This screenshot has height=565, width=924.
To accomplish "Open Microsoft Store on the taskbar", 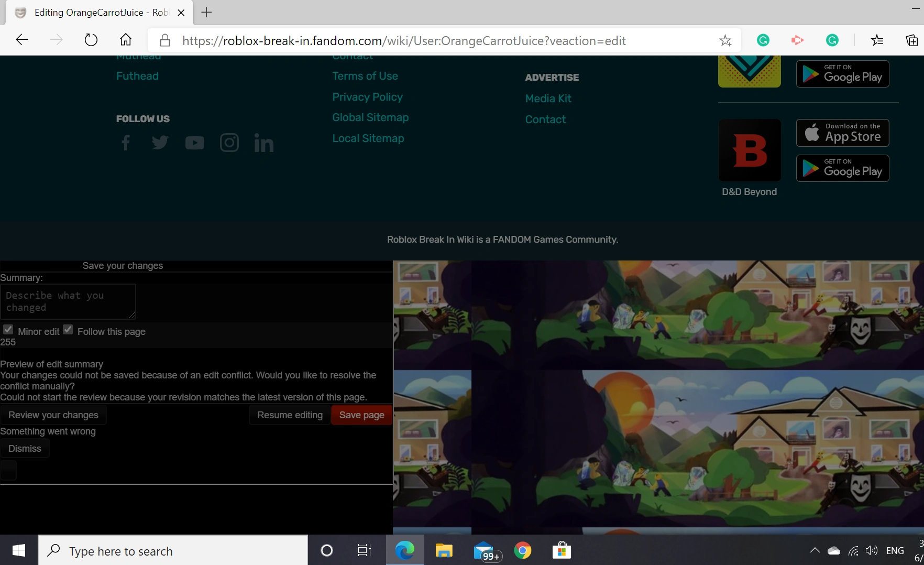I will (562, 550).
